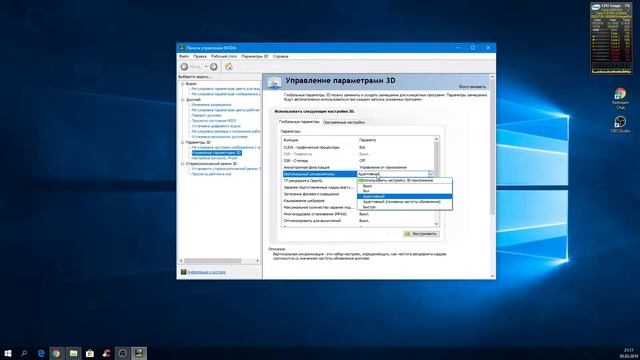This screenshot has height=360, width=640.
Task: Select Анизотропная фильтрация row
Action: pyautogui.click(x=358, y=167)
